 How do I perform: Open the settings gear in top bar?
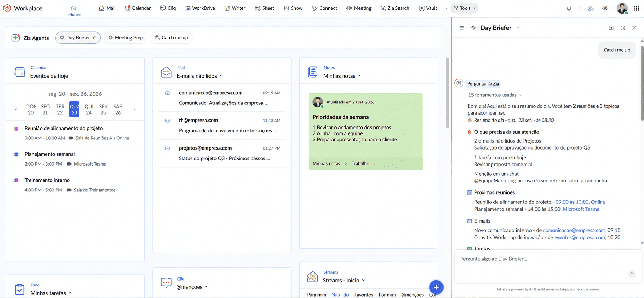[605, 8]
